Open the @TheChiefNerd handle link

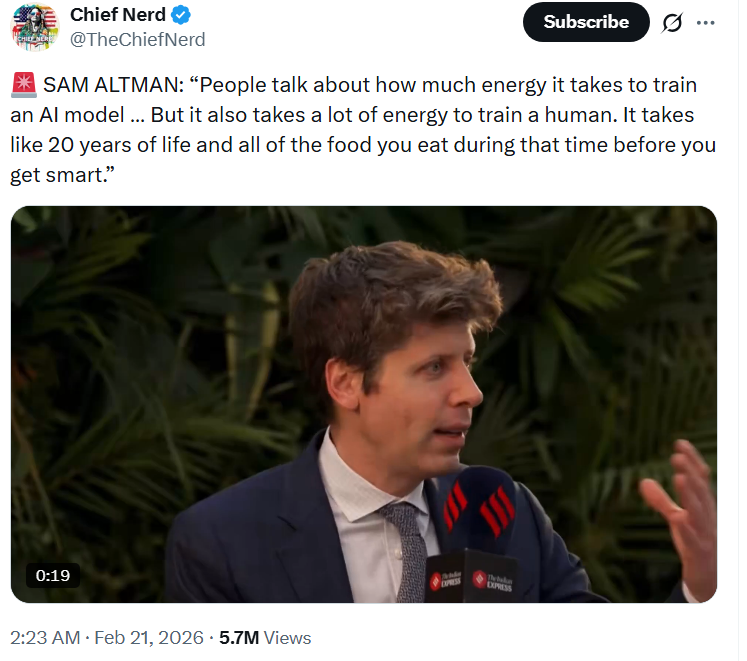pos(137,40)
